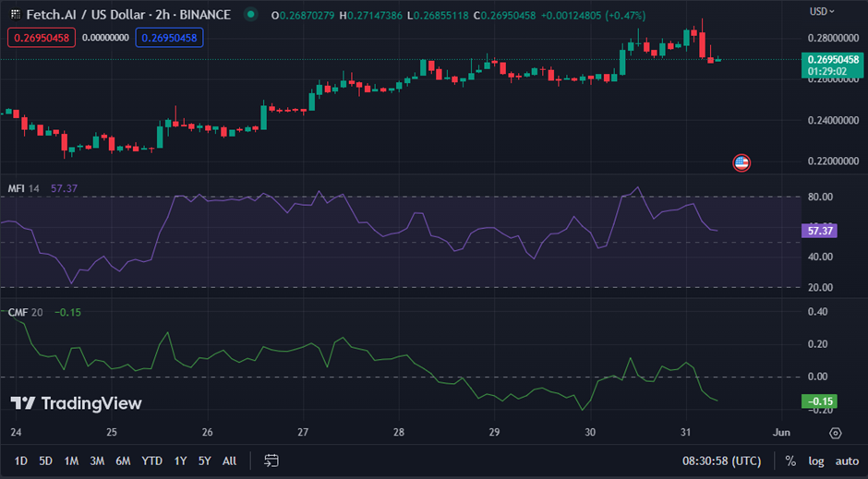Toggle percent scale mode
This screenshot has height=479, width=868.
(790, 461)
